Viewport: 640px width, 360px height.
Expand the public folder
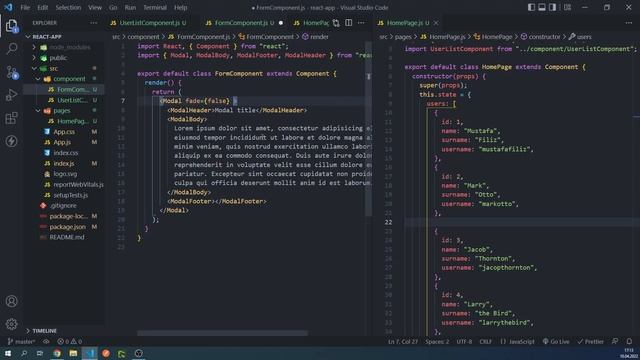(64, 58)
